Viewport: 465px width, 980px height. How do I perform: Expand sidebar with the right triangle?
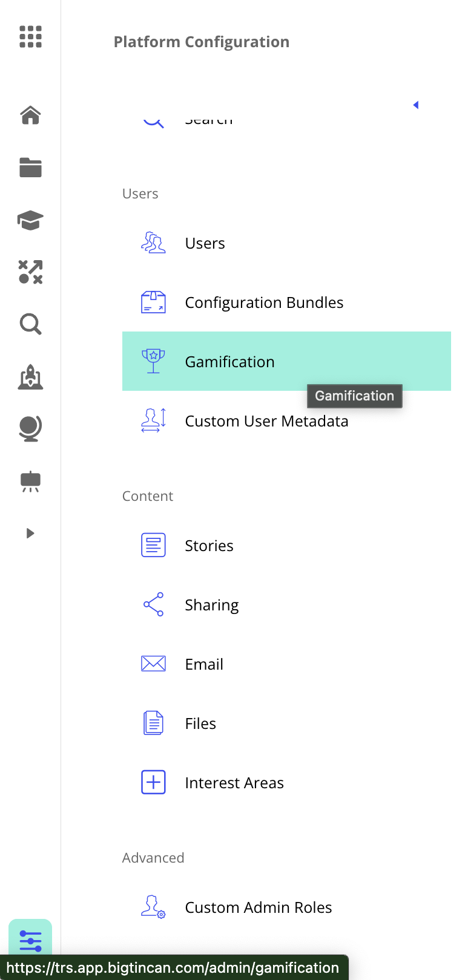(x=30, y=533)
